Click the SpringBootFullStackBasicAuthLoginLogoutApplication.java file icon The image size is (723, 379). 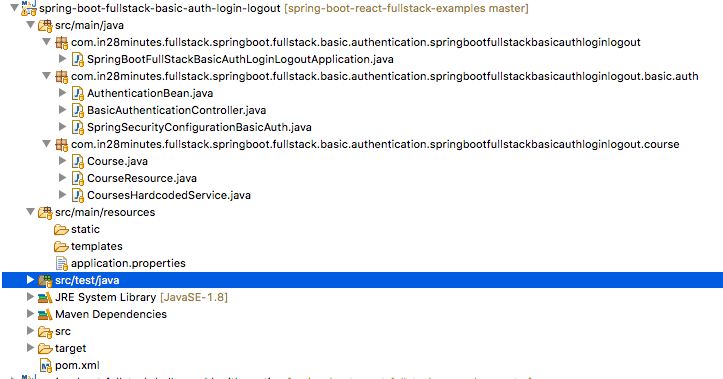coord(77,59)
